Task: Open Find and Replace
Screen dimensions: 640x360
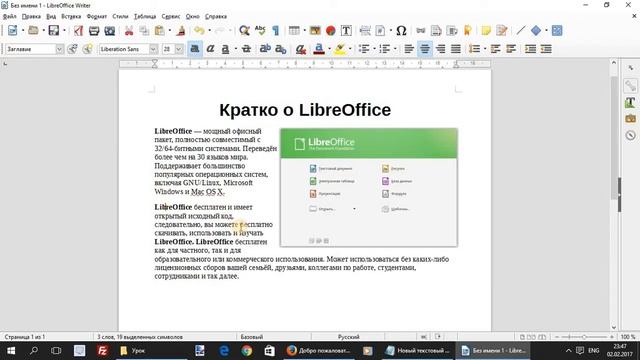Action: tap(244, 31)
